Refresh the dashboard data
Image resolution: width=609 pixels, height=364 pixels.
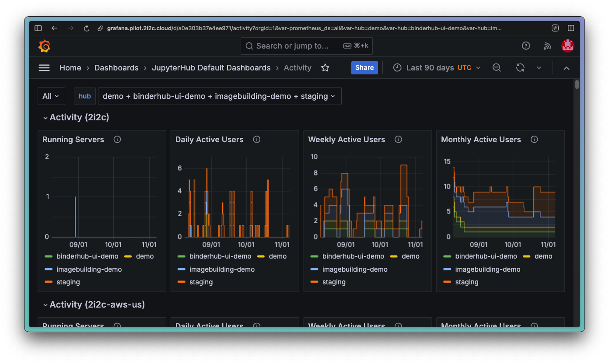pyautogui.click(x=520, y=68)
